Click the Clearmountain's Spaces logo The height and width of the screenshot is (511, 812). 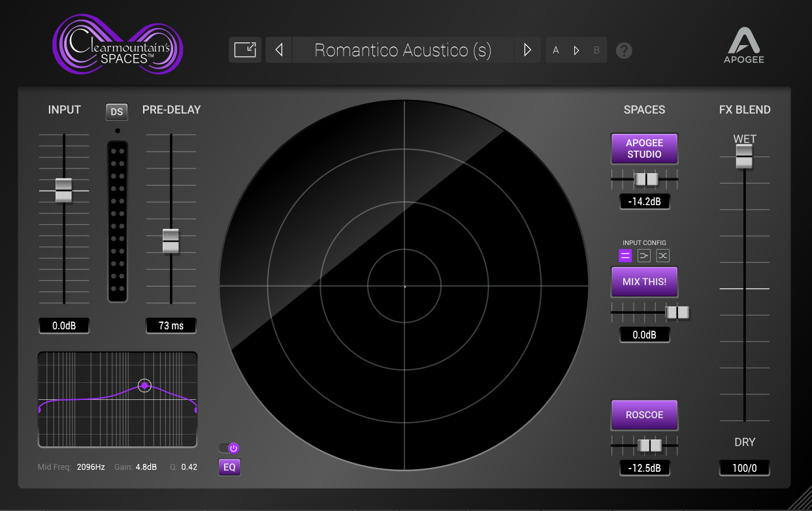pos(118,44)
